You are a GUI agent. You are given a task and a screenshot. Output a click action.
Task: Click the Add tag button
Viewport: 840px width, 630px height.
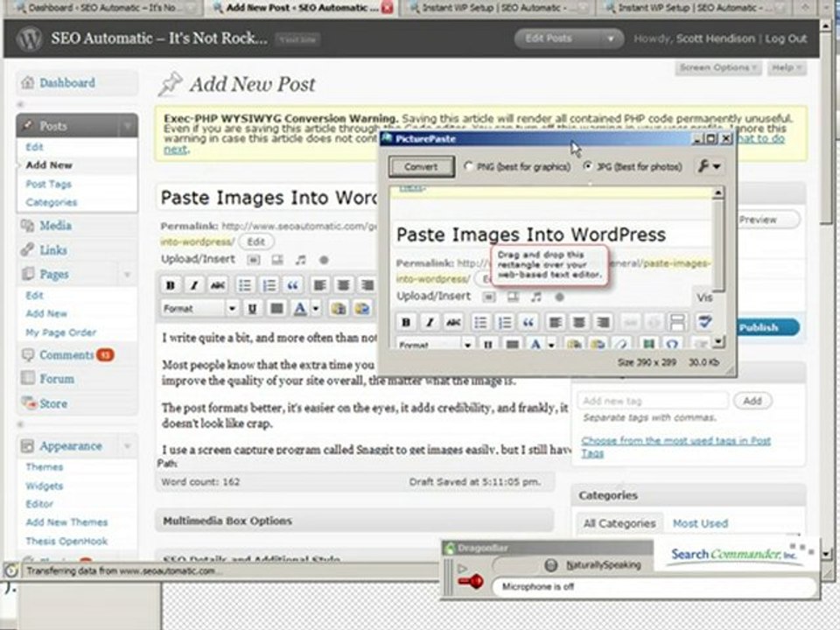click(752, 401)
